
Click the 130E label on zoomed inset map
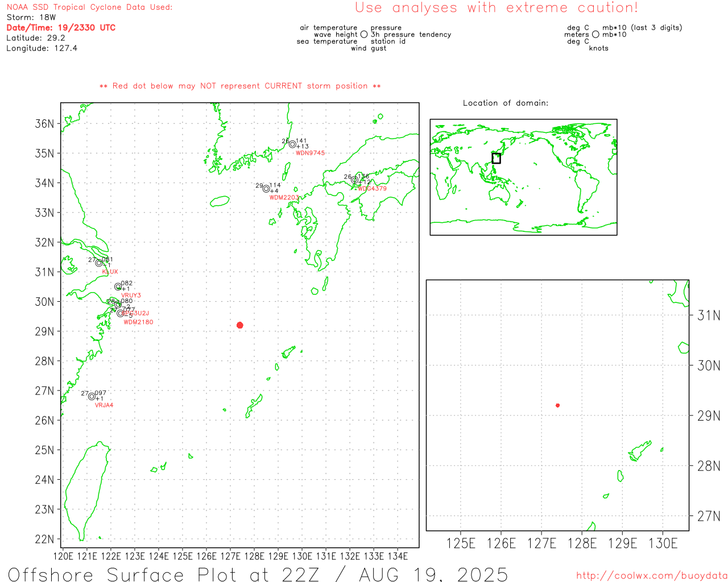tap(663, 544)
